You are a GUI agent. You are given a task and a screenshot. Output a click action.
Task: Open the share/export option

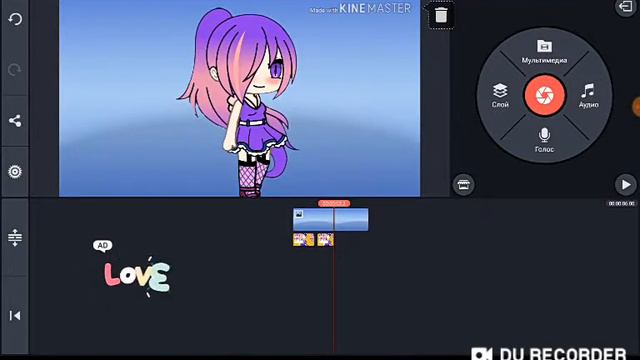pos(15,121)
